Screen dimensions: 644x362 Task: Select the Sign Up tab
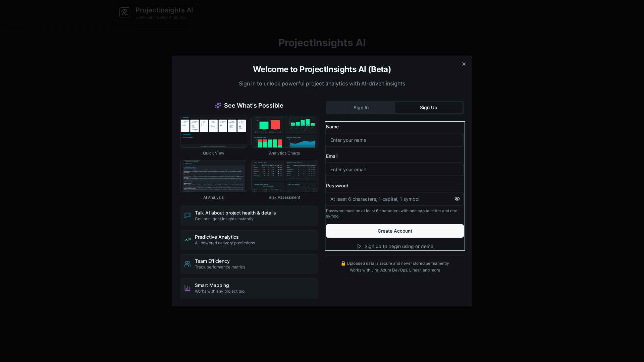[x=428, y=108]
